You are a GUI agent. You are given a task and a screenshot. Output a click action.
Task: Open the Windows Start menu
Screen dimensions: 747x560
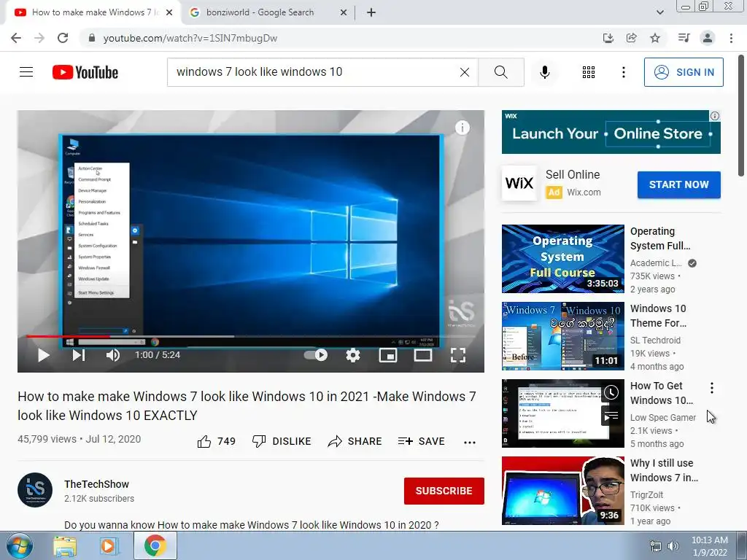(x=19, y=545)
